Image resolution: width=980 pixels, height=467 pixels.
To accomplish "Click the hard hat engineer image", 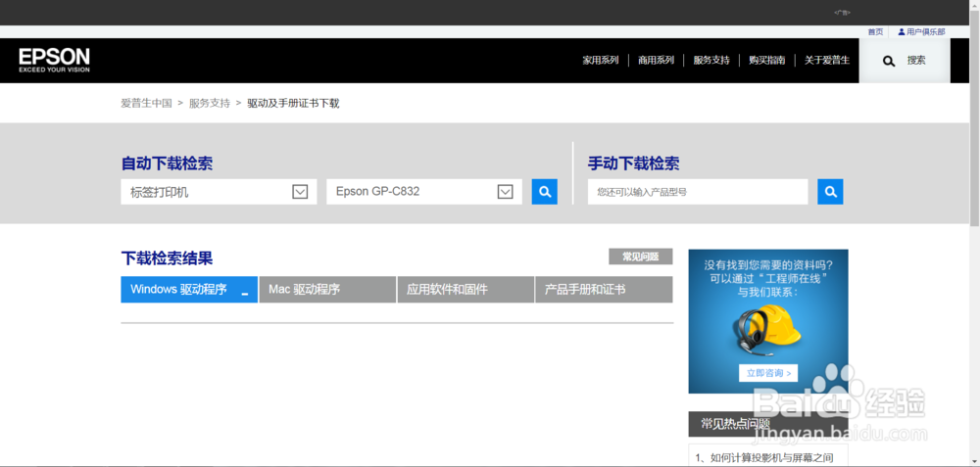I will coord(767,329).
